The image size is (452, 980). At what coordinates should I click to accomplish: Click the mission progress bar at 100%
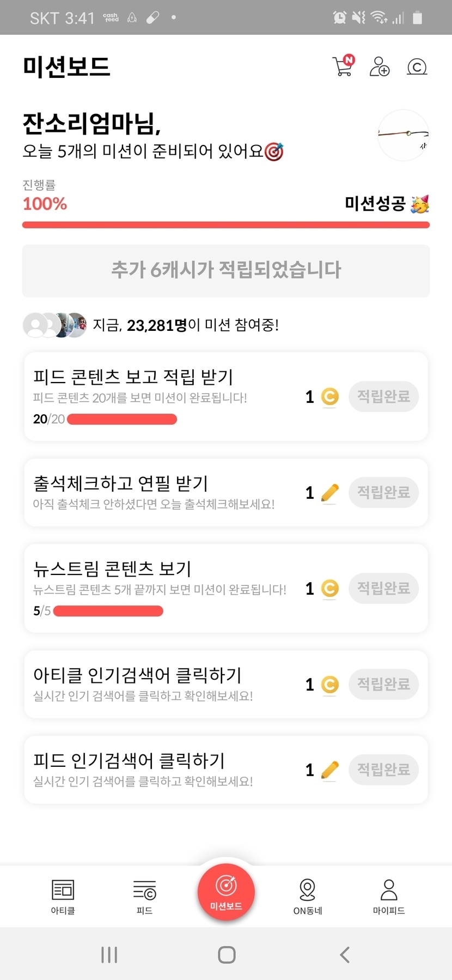226,225
